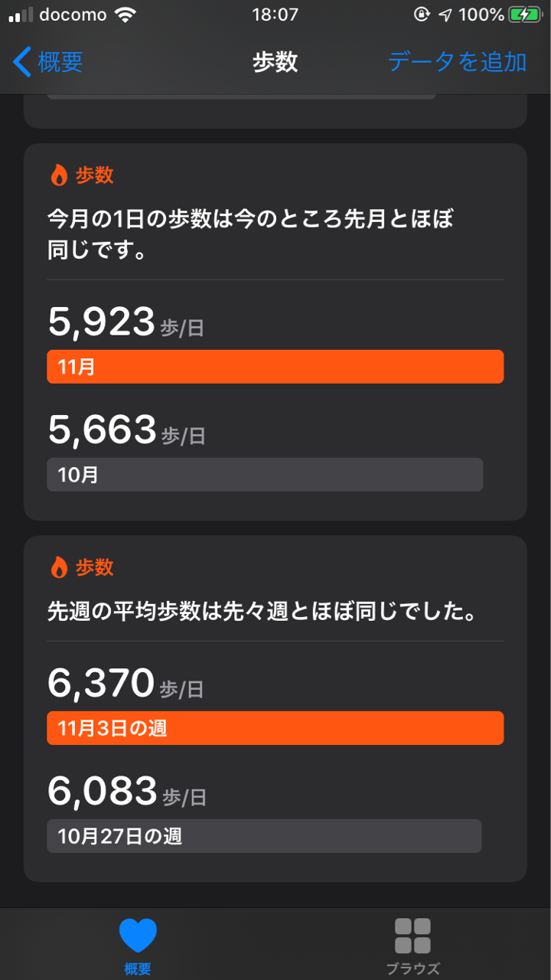Screen dimensions: 551x980
Task: Tap the 6,083 歩/日 value
Action: point(126,792)
